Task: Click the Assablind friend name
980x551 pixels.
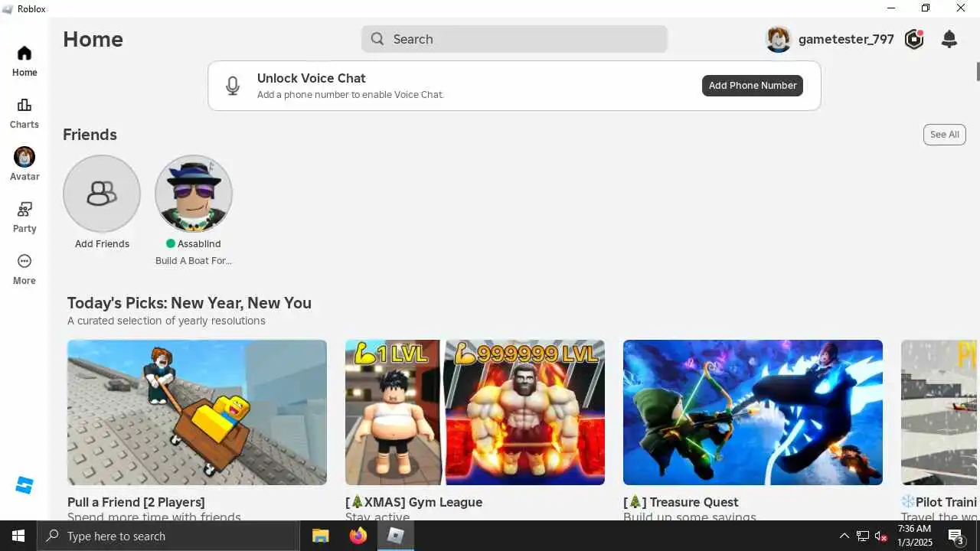Action: (199, 244)
